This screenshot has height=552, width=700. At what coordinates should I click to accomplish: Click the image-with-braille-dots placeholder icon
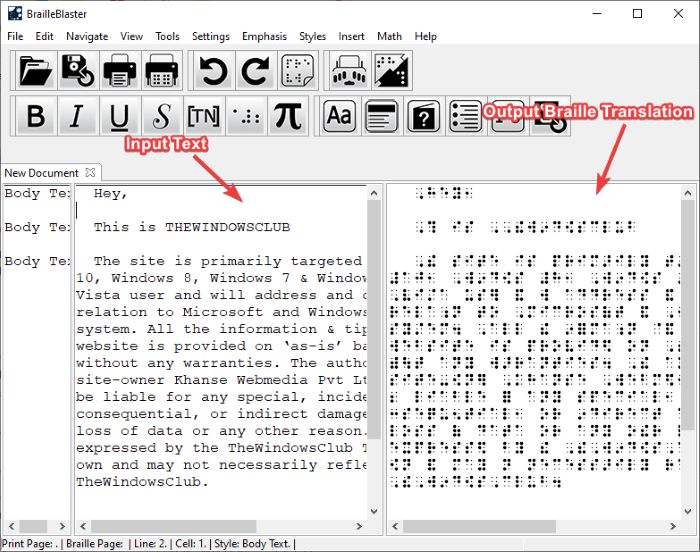point(392,71)
